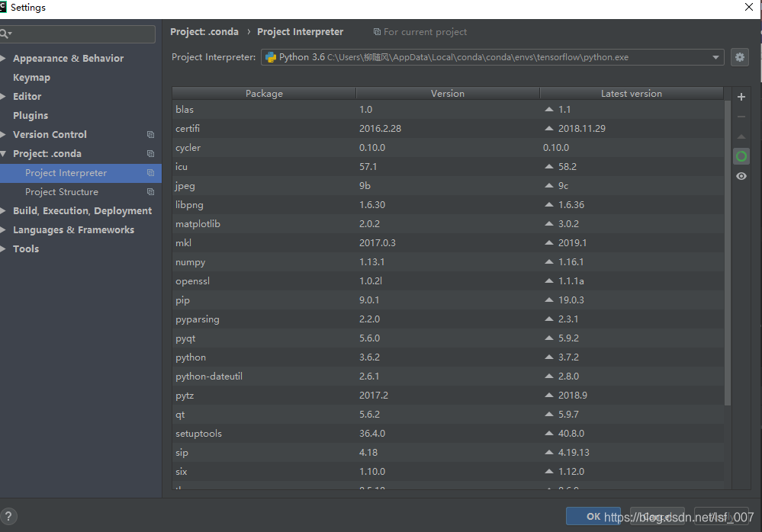Open Plugins settings
The image size is (762, 532).
tap(31, 116)
